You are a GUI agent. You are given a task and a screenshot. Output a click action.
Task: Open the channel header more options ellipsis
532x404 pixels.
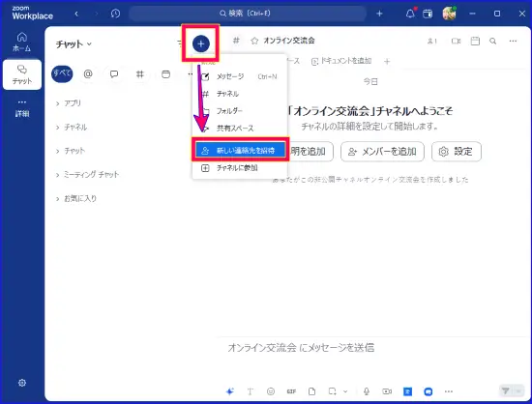513,41
